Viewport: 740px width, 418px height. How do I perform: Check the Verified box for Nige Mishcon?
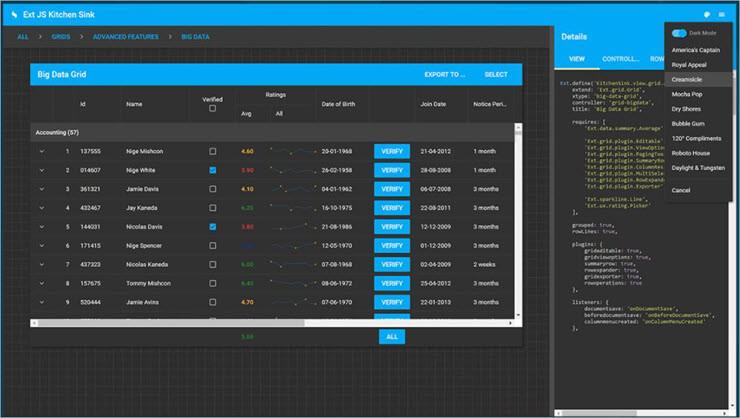(x=213, y=151)
